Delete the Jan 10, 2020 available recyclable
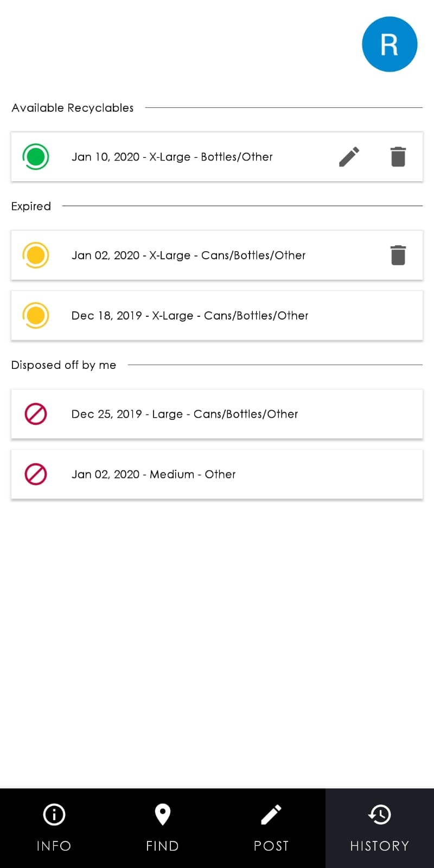This screenshot has width=434, height=868. (x=398, y=157)
